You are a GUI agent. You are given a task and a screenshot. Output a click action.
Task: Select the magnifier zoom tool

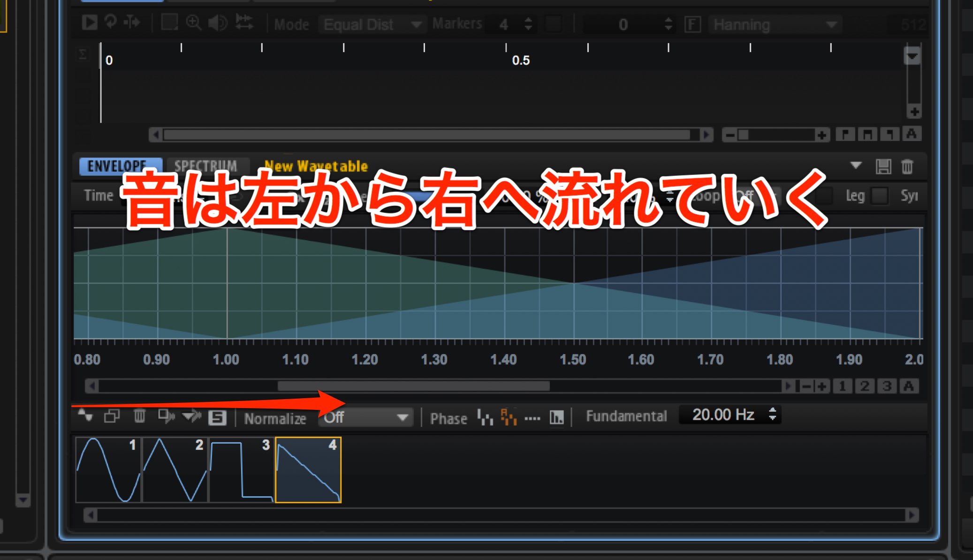point(193,22)
